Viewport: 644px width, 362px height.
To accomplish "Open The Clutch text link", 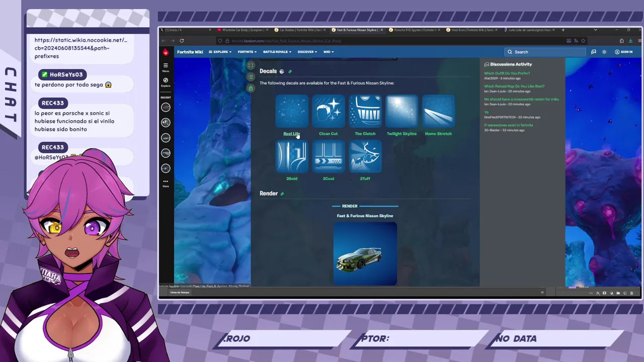I will [365, 134].
